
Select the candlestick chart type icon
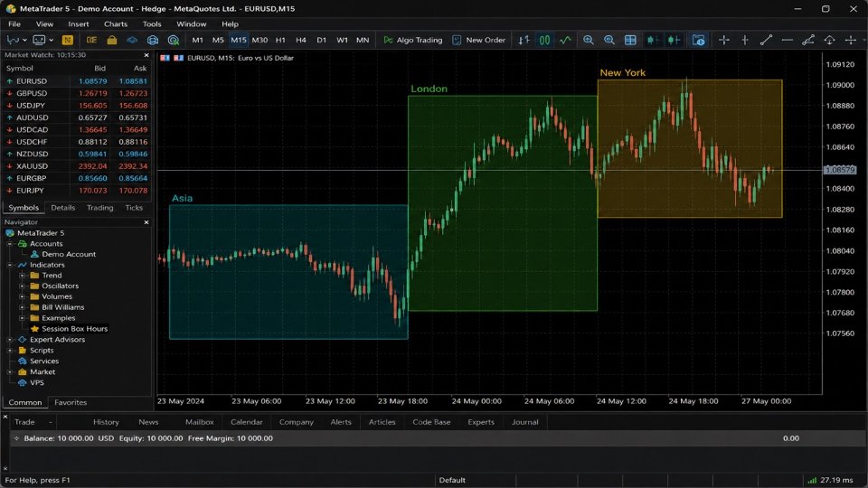pyautogui.click(x=544, y=40)
